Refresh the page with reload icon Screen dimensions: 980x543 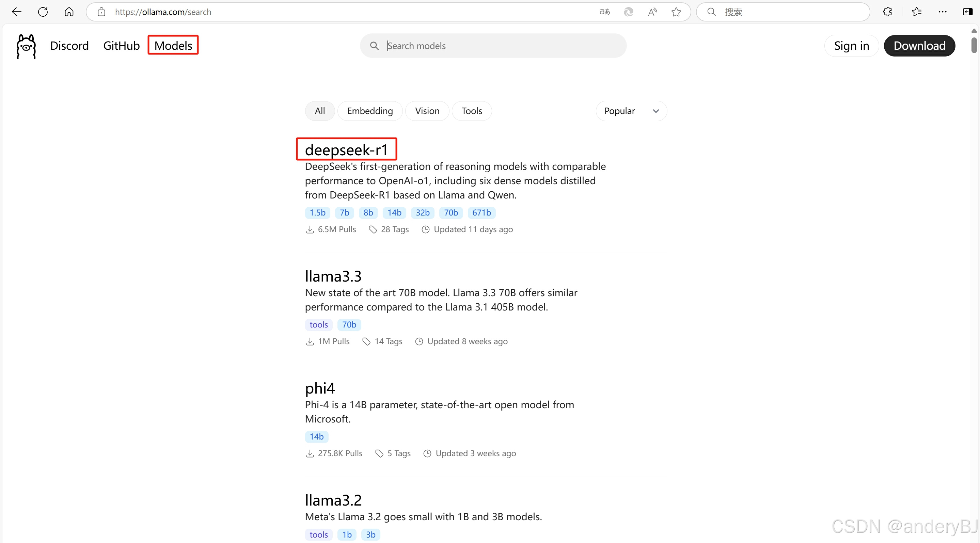[43, 12]
